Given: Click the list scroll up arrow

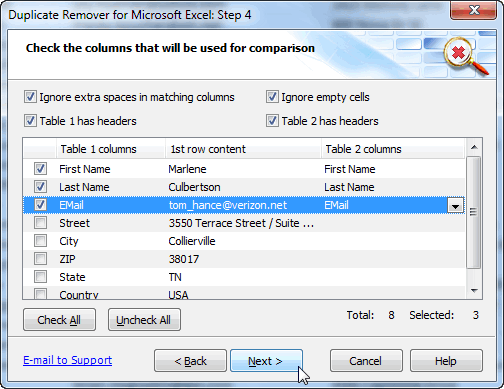Looking at the screenshot, I should 474,147.
